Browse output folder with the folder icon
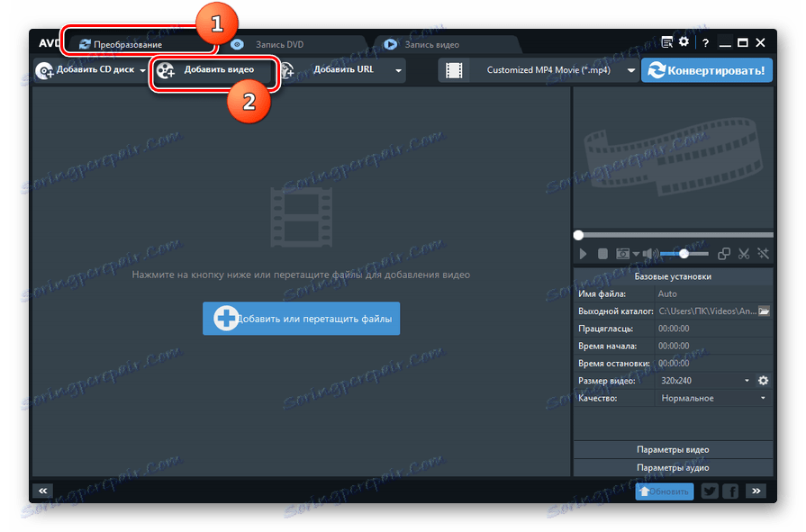This screenshot has width=806, height=532. click(x=765, y=311)
